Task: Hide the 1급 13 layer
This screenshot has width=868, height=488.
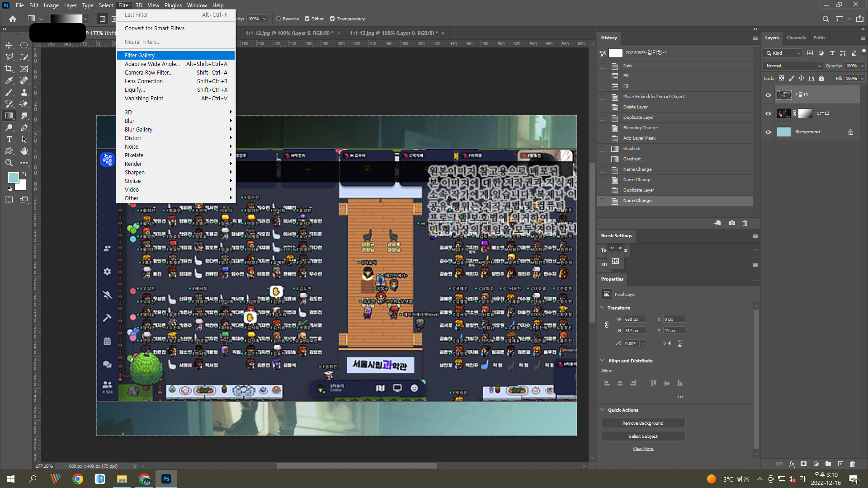Action: tap(768, 95)
